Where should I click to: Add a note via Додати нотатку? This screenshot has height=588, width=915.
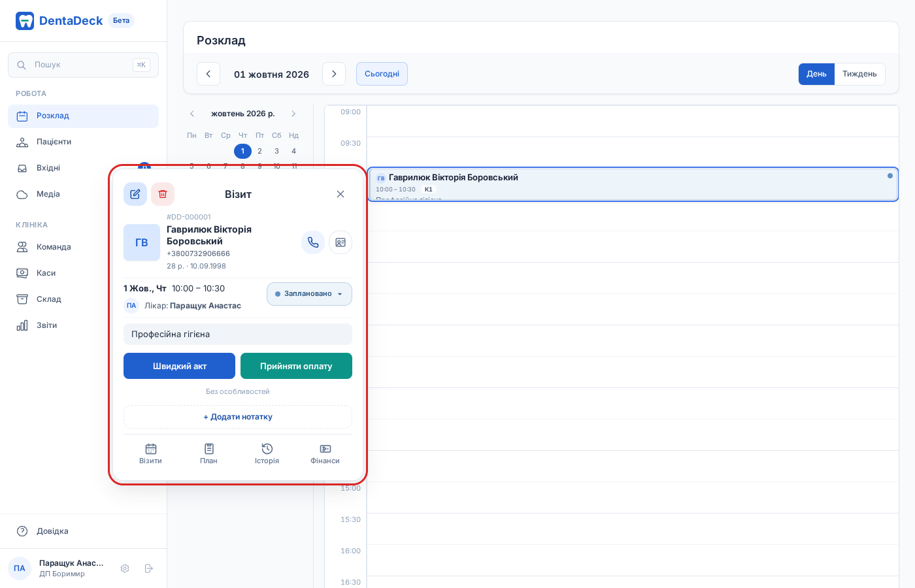point(238,417)
